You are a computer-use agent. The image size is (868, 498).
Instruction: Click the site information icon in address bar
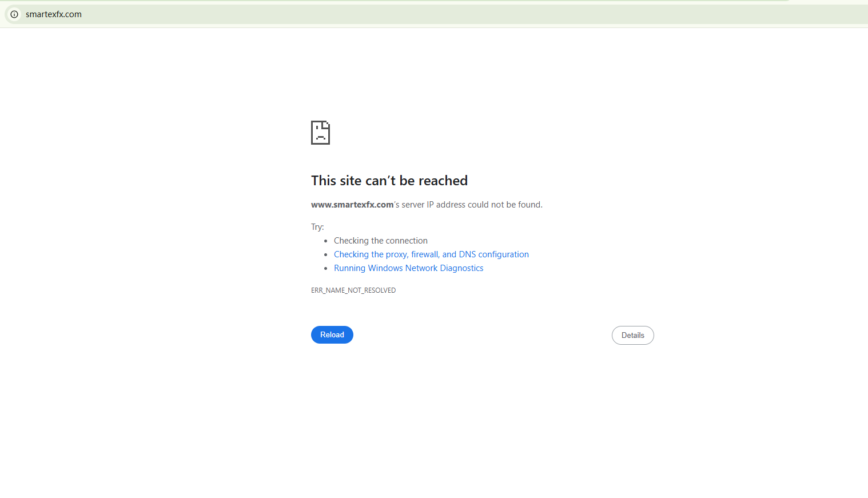[14, 14]
